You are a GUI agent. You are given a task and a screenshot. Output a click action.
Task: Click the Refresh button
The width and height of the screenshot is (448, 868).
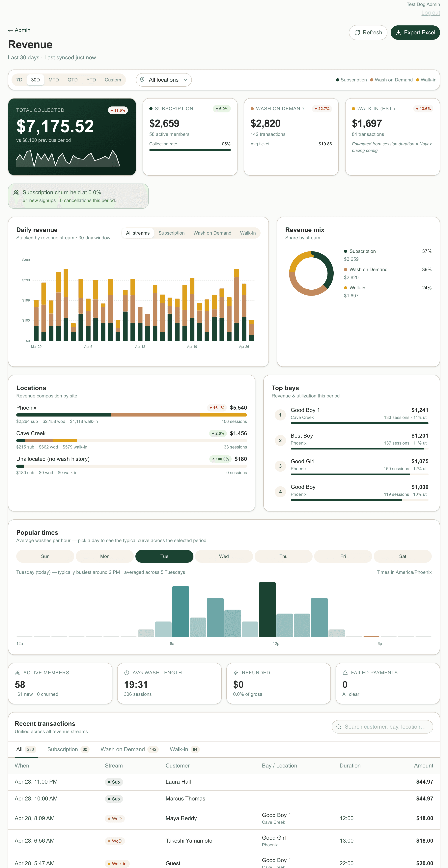368,33
